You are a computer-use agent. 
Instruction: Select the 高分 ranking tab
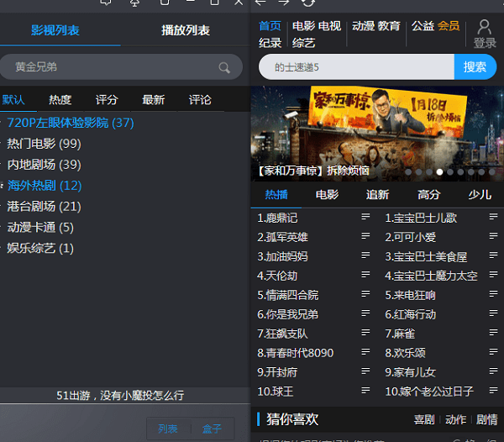(428, 194)
